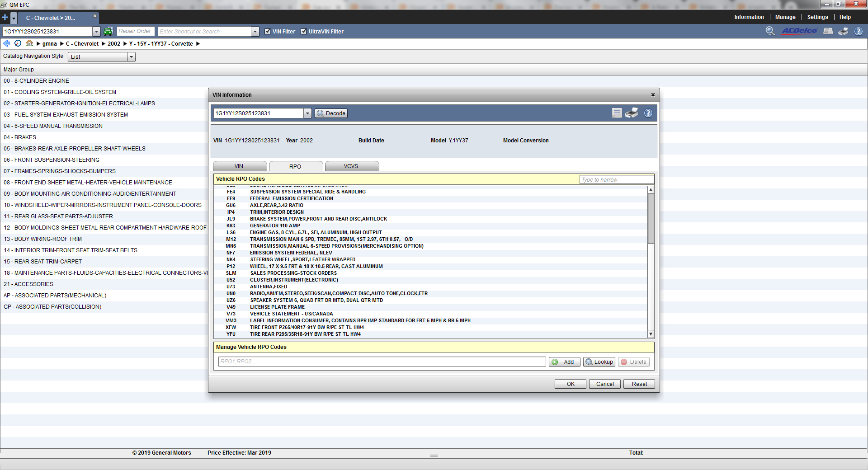868x470 pixels.
Task: Click the Type to narrow filter field
Action: click(617, 179)
